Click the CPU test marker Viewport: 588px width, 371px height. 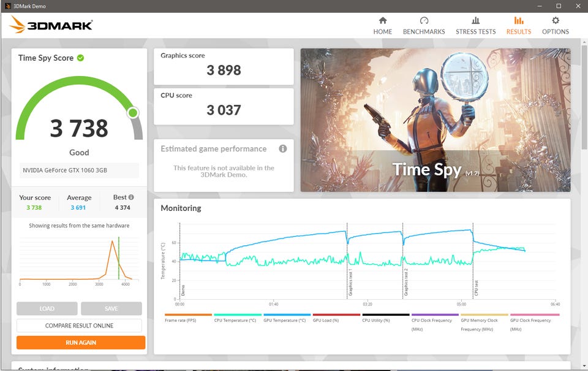coord(476,288)
